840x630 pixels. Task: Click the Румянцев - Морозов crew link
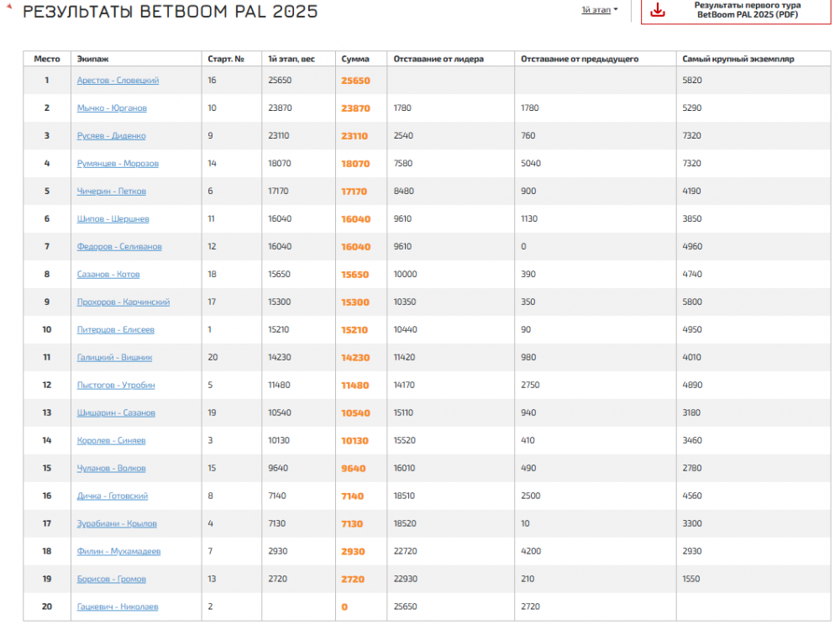tap(118, 164)
